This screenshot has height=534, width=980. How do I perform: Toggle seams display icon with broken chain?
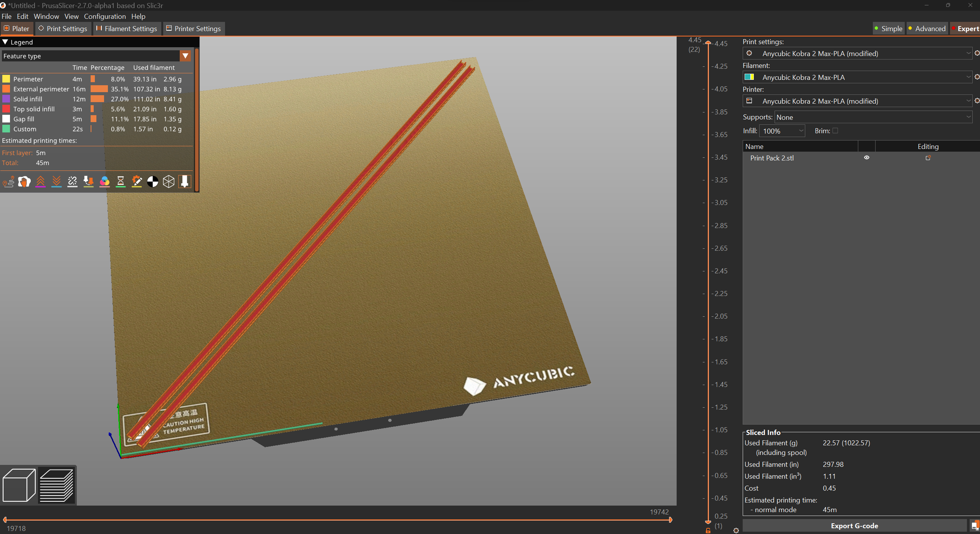[x=72, y=182]
